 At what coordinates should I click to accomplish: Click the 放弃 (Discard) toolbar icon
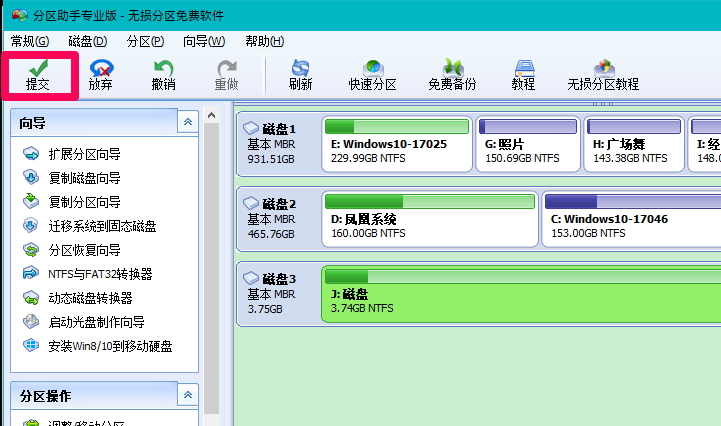pos(100,74)
